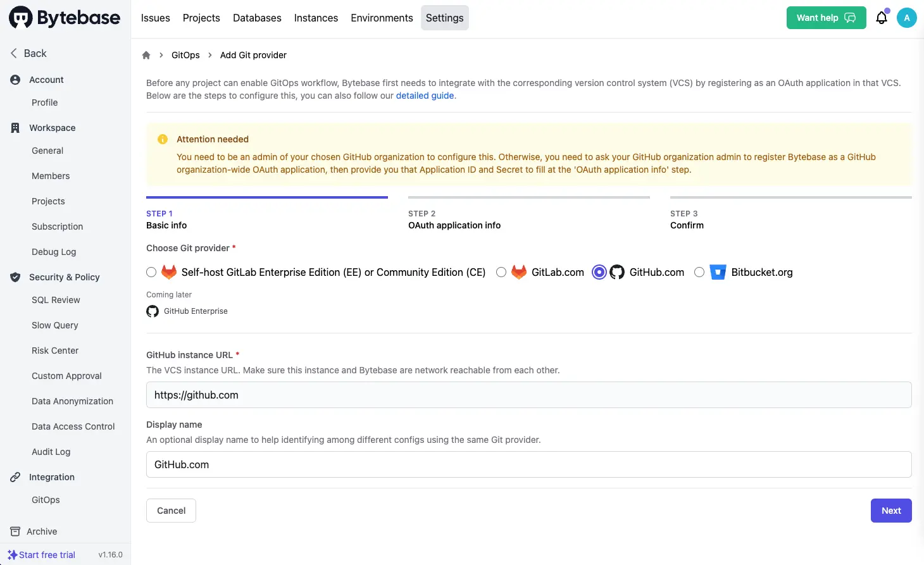Click the Next button
This screenshot has width=924, height=565.
pyautogui.click(x=891, y=510)
